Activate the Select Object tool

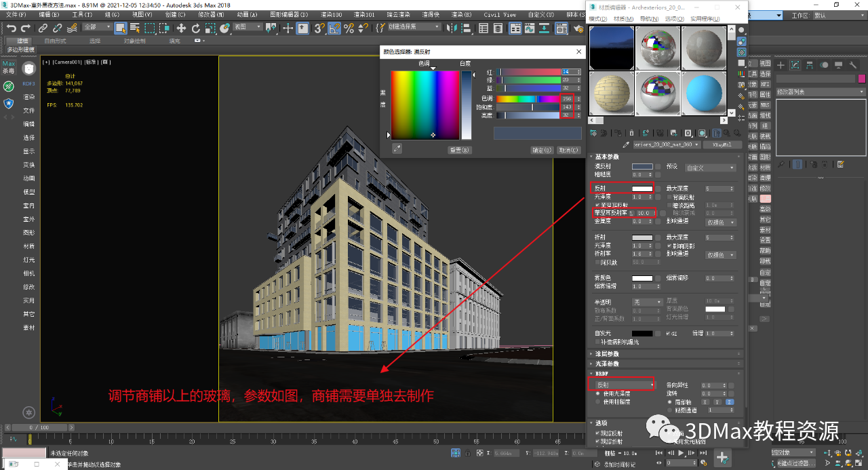[x=121, y=28]
